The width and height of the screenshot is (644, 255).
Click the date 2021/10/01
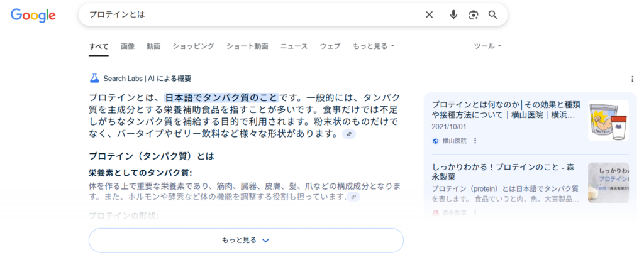click(449, 127)
